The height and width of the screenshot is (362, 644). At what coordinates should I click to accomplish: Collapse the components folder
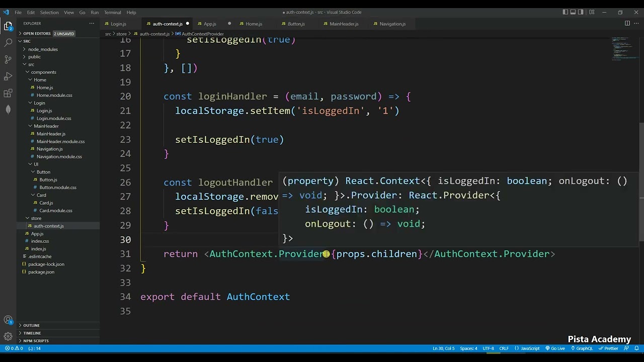coord(43,72)
